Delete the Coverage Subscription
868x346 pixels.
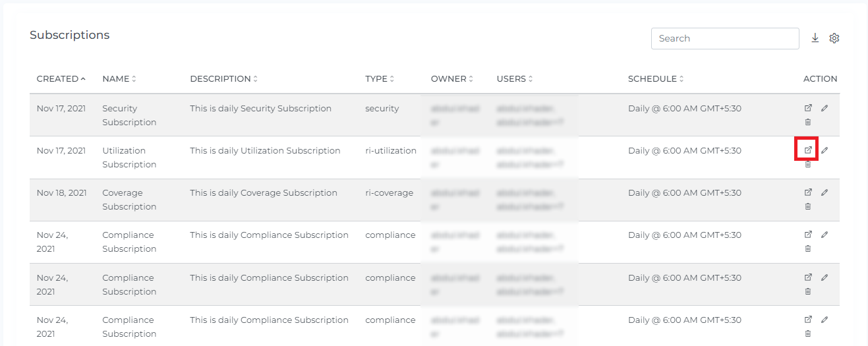pyautogui.click(x=808, y=206)
